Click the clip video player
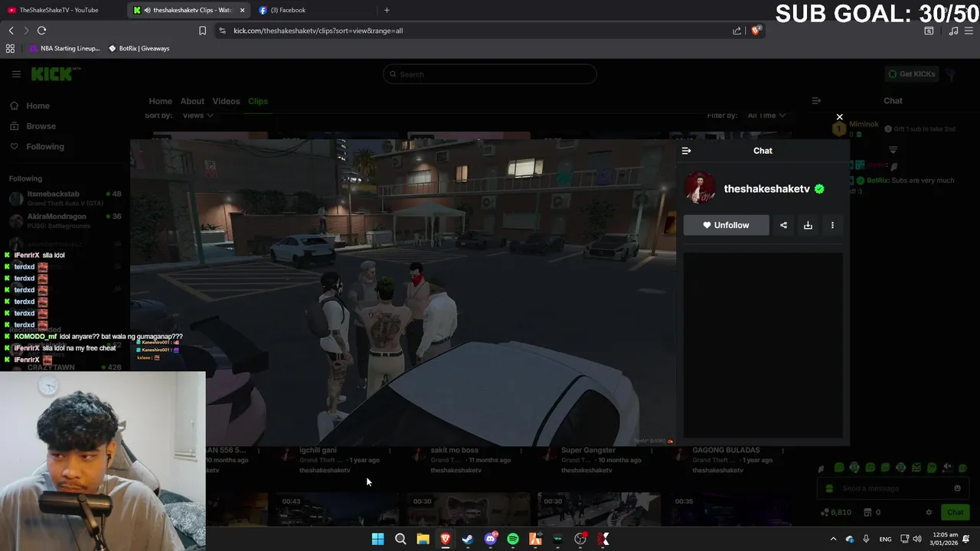Screen dimensions: 980x551 point(403,292)
